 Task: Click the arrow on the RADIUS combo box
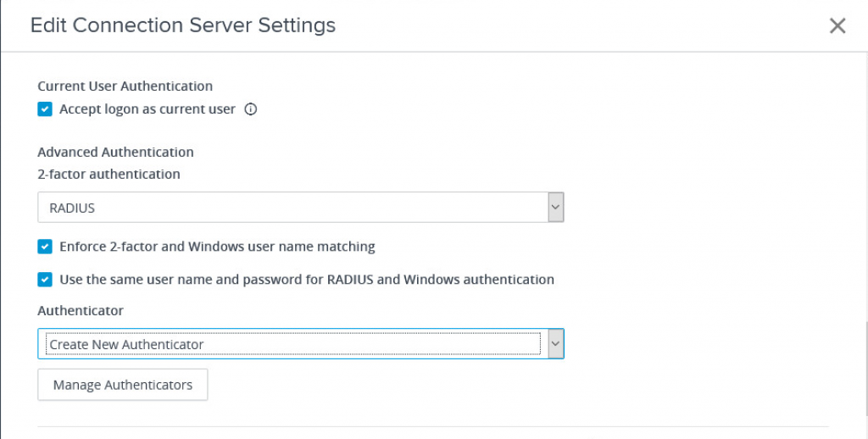[555, 207]
